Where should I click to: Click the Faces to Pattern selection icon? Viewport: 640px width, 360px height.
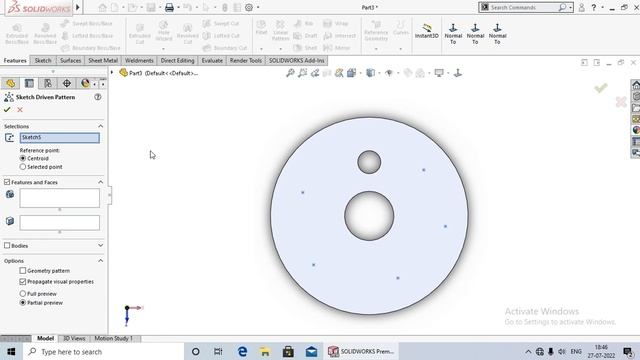tap(10, 221)
